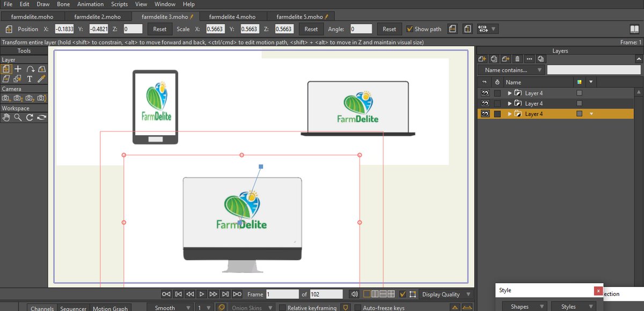Select the Zoom Camera tool
644x311 pixels.
tap(18, 98)
